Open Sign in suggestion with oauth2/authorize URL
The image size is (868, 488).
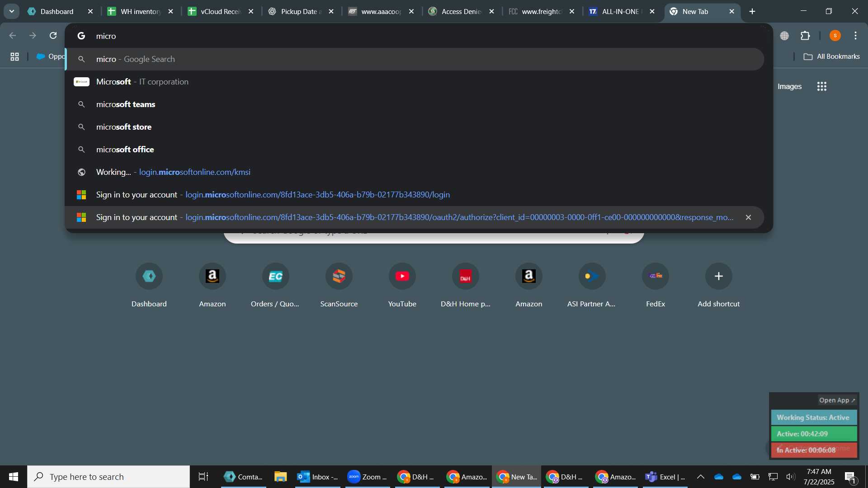click(415, 217)
